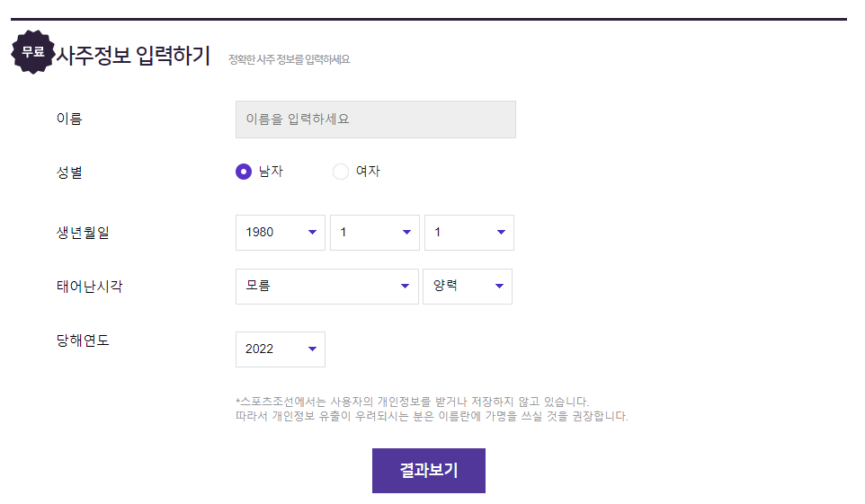This screenshot has height=504, width=865.
Task: Click the 생년월일 field label
Action: tap(83, 233)
